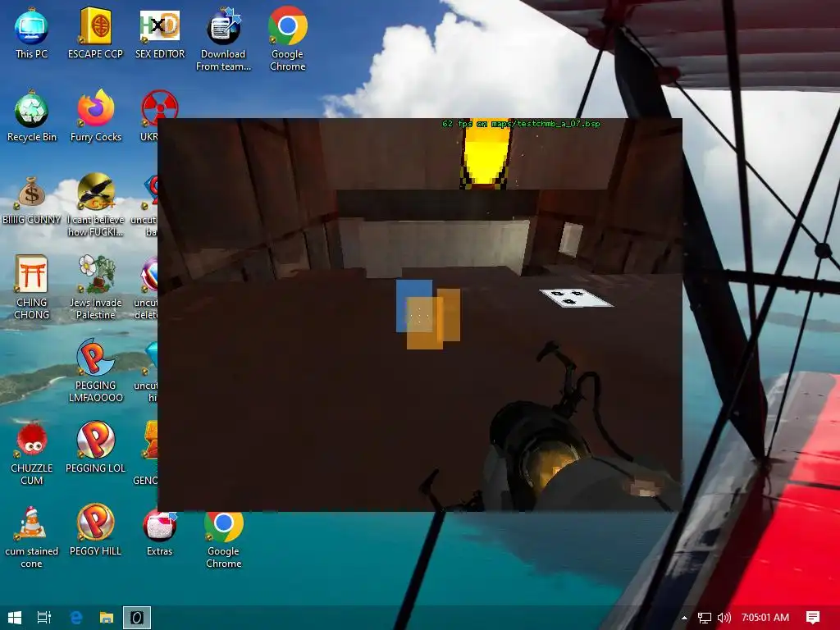This screenshot has height=630, width=840.
Task: Select the VLC cone with Santa hat shortcut
Action: coord(31,537)
